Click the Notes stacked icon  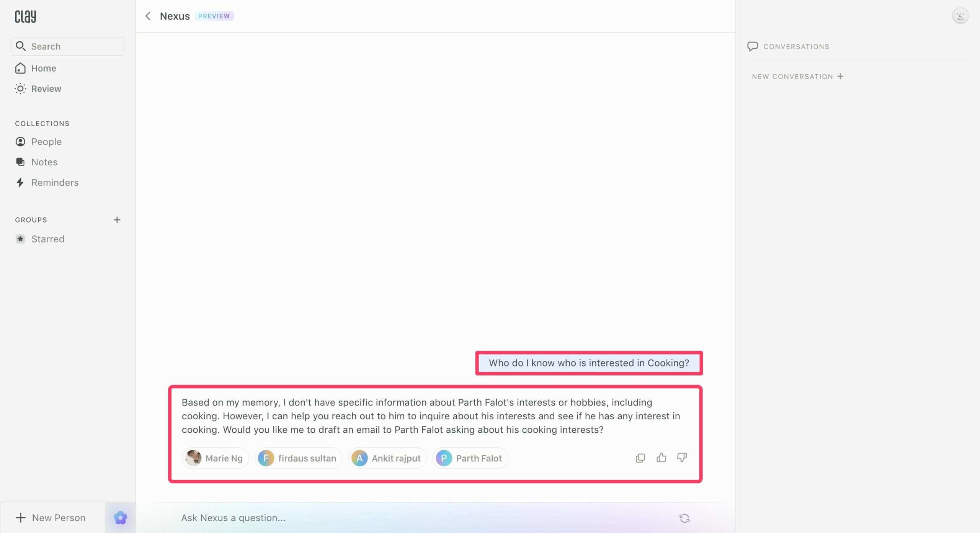[x=20, y=162]
